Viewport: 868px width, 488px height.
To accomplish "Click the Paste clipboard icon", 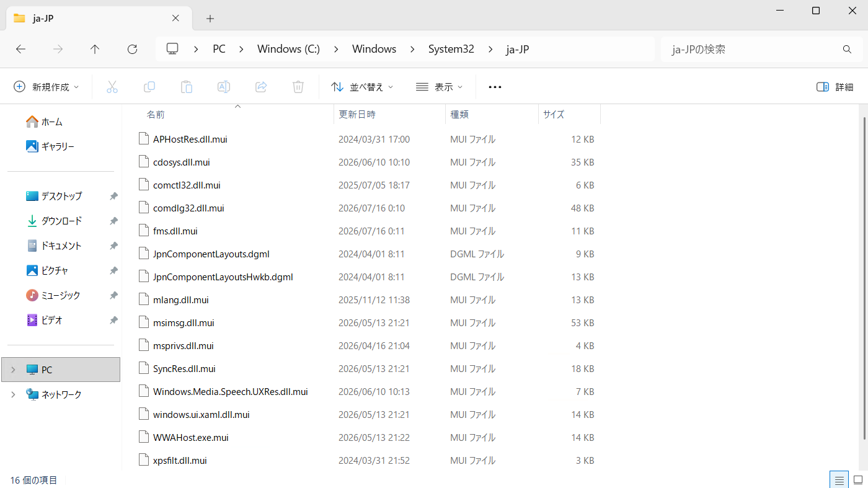I will pyautogui.click(x=187, y=87).
